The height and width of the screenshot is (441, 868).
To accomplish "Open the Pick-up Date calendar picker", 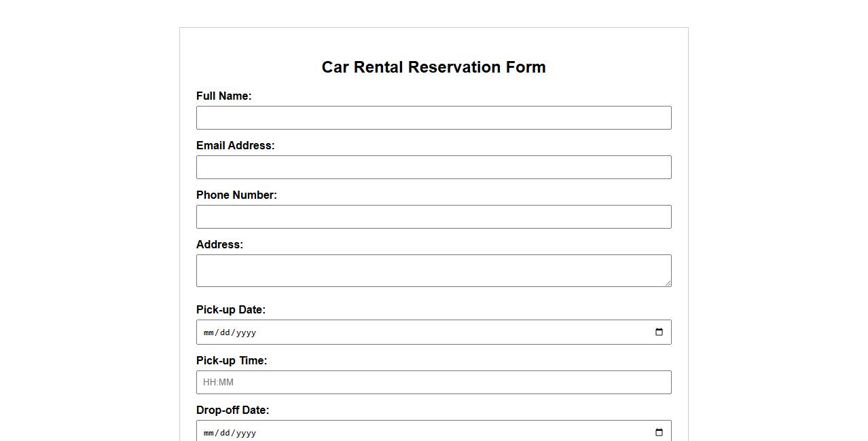I will click(657, 332).
